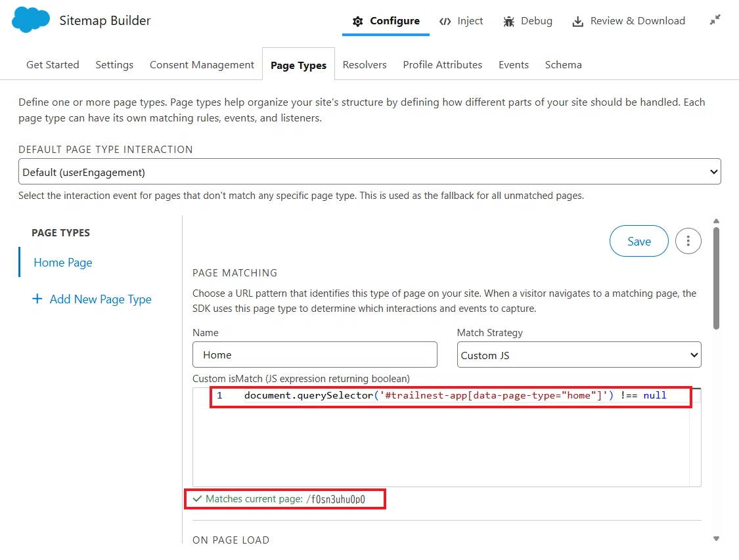Viewport: 739px width, 560px height.
Task: Click the scroll up arrow
Action: coord(717,221)
